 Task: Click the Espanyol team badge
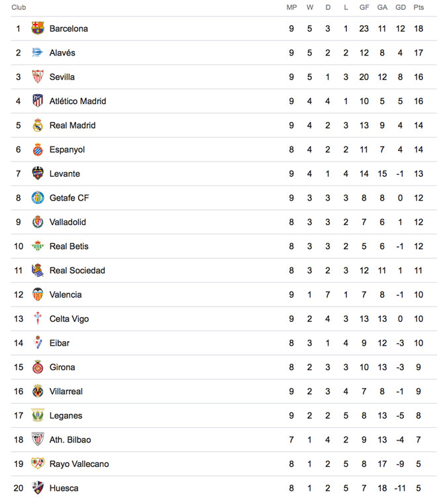coord(38,150)
